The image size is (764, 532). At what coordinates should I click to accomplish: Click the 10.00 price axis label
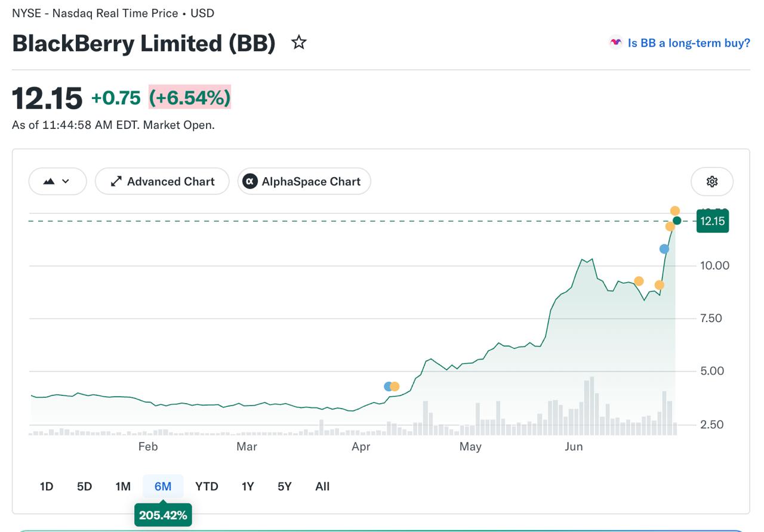tap(714, 265)
